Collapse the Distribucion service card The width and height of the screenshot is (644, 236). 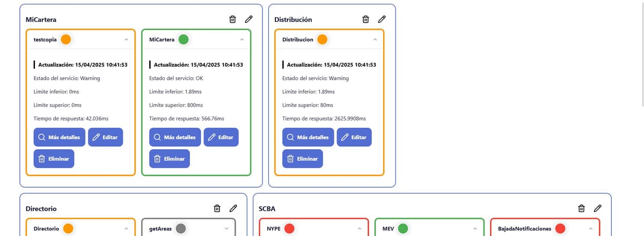click(x=375, y=39)
